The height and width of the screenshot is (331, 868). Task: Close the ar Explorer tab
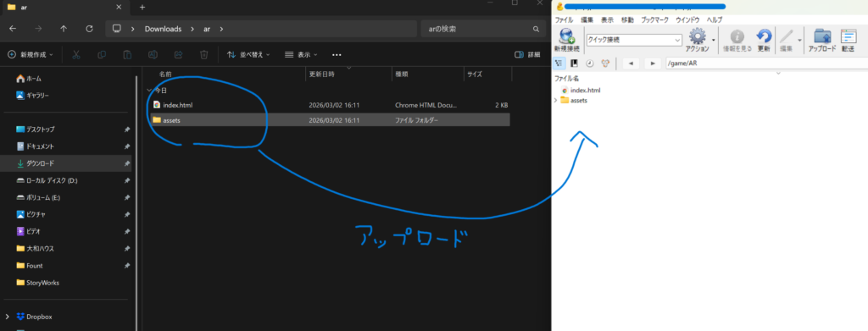[x=119, y=7]
